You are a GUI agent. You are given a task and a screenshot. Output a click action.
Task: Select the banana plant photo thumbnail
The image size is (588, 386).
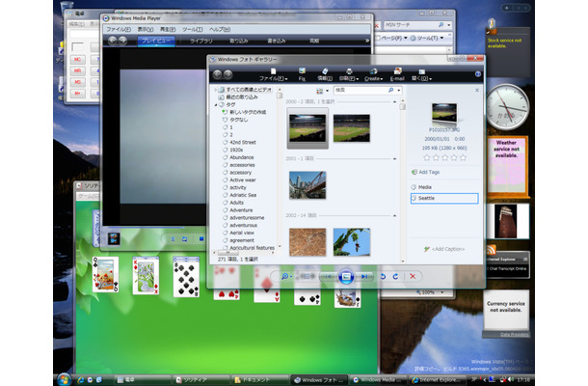click(x=352, y=242)
